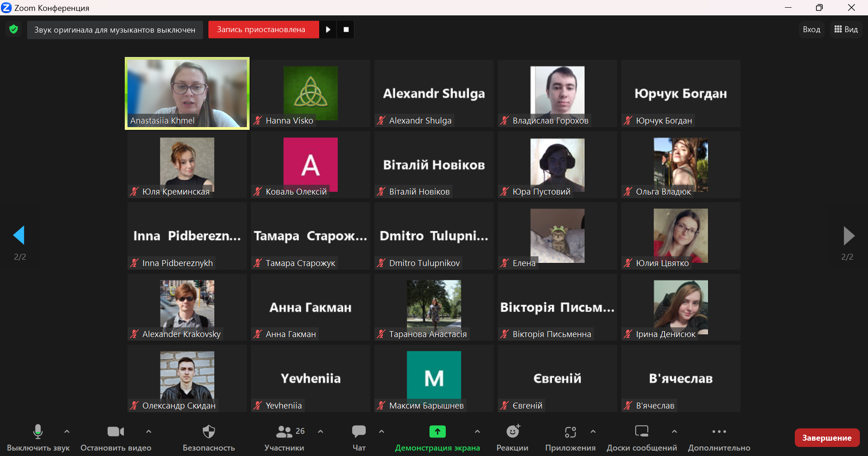
Task: Click Коваль Олексій's muted microphone icon
Action: (x=258, y=191)
